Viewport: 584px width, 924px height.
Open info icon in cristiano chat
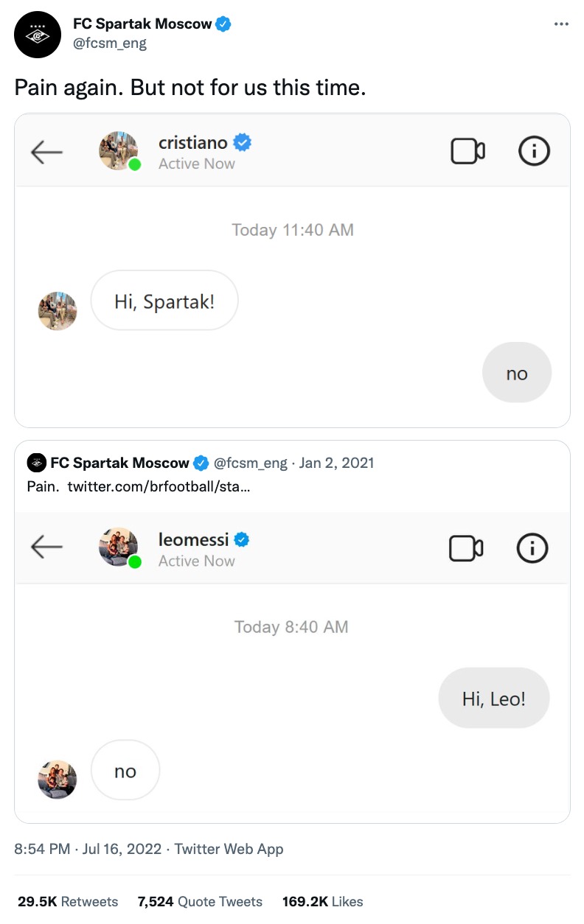pos(534,151)
